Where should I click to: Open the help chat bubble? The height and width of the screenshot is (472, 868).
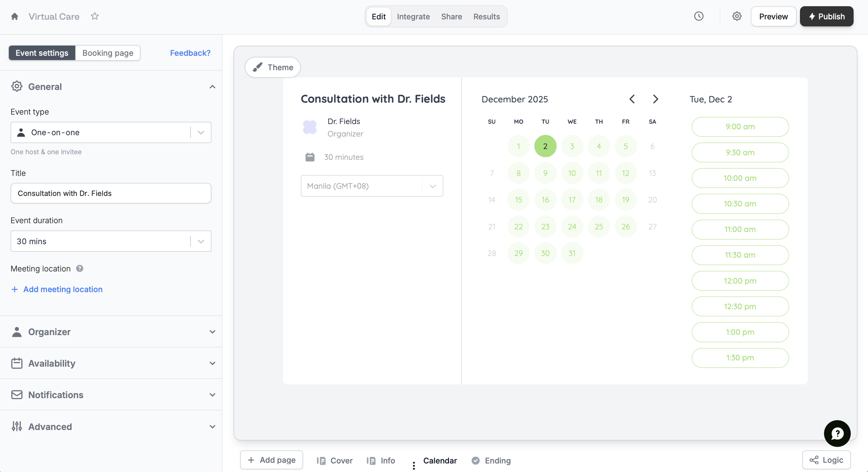[837, 433]
